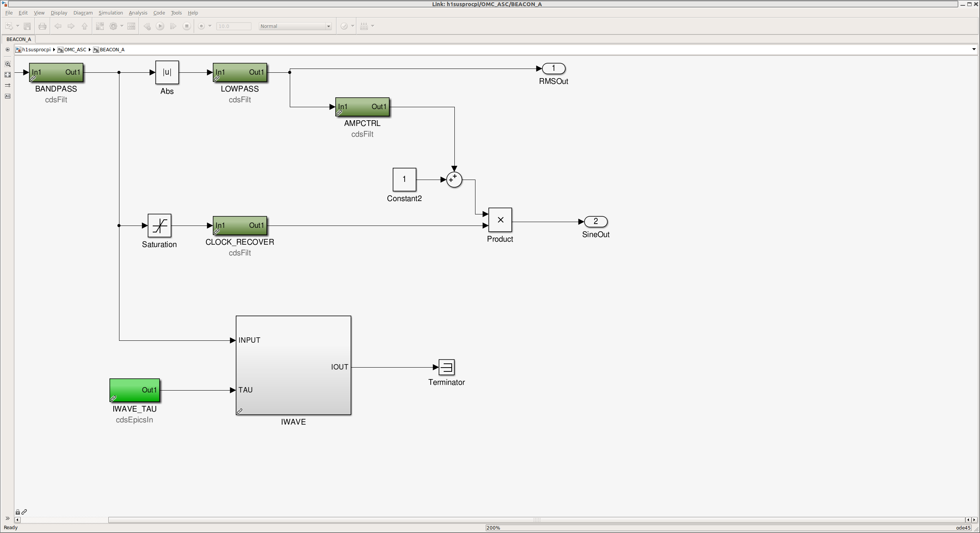Click the Up to Parent arrow

click(x=85, y=26)
